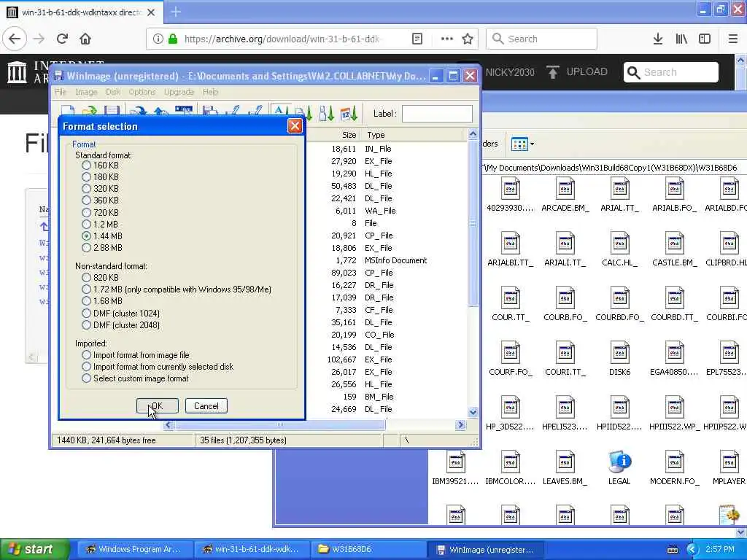Select 1.72 MB Windows 95/98/Me format
747x560 pixels.
(86, 289)
